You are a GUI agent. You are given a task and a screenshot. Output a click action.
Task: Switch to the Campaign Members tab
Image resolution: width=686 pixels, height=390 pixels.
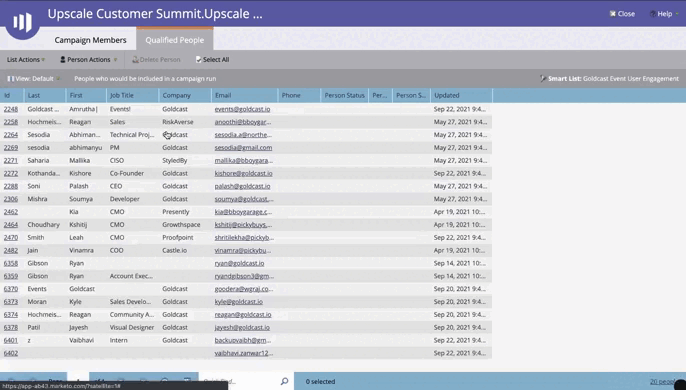pyautogui.click(x=91, y=40)
